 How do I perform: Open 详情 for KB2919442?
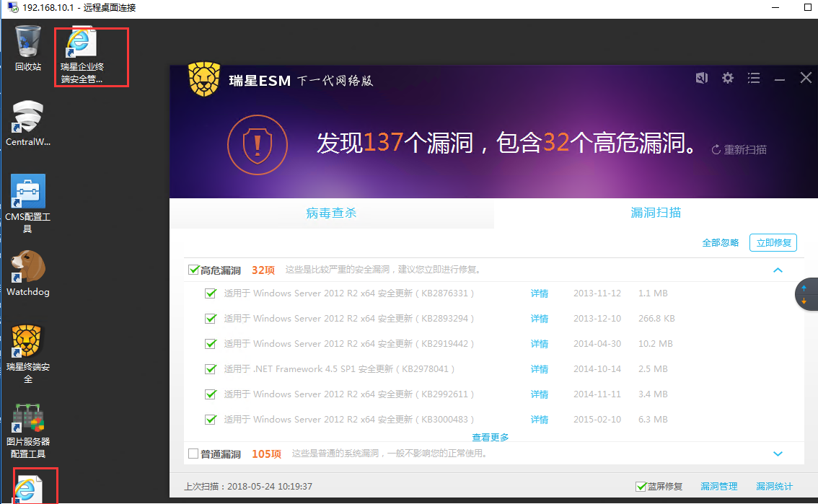tap(540, 344)
